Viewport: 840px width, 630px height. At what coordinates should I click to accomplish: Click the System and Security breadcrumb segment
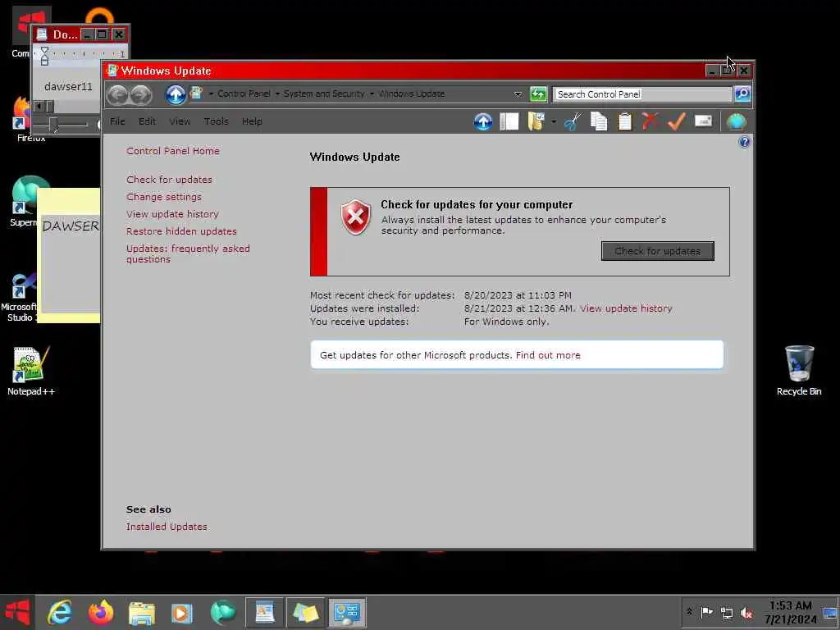point(324,94)
